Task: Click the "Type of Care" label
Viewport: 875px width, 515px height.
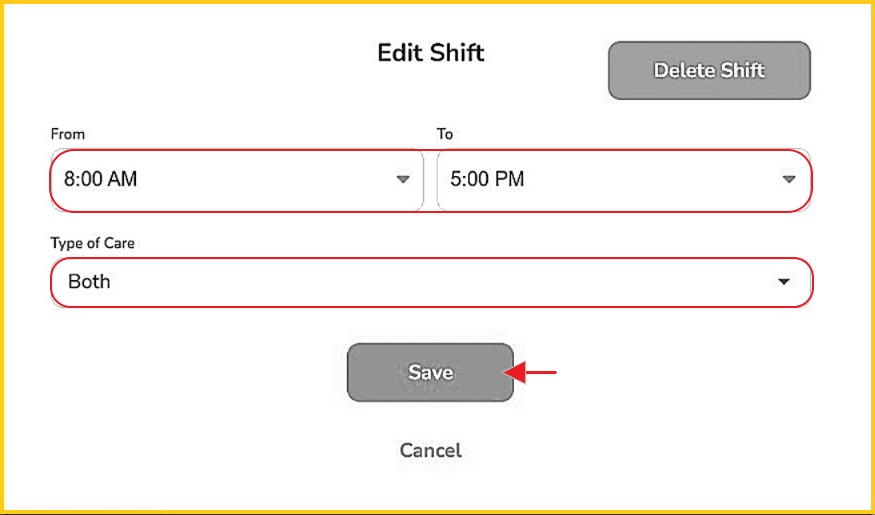Action: (x=94, y=243)
